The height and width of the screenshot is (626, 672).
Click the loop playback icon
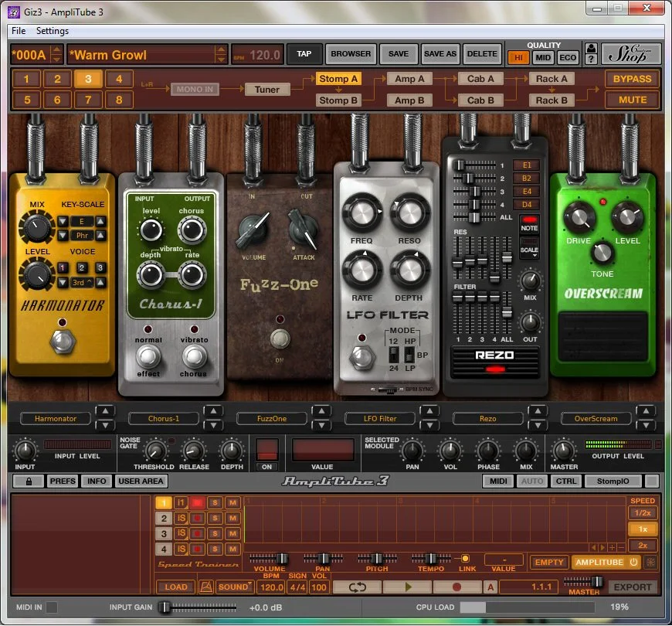pos(357,587)
